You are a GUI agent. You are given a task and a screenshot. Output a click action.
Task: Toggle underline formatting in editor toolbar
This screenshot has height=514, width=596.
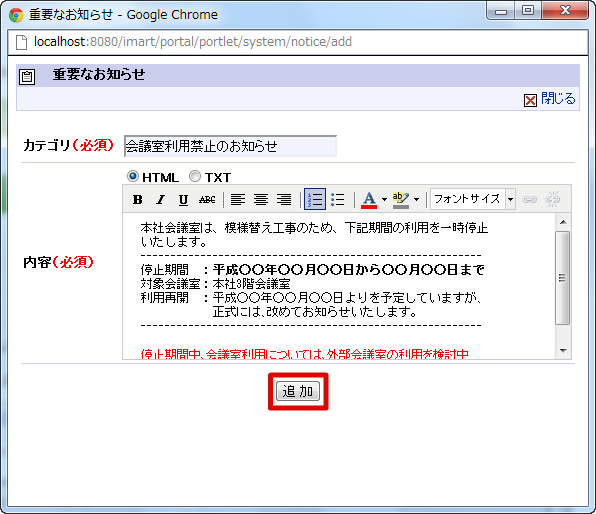point(184,199)
